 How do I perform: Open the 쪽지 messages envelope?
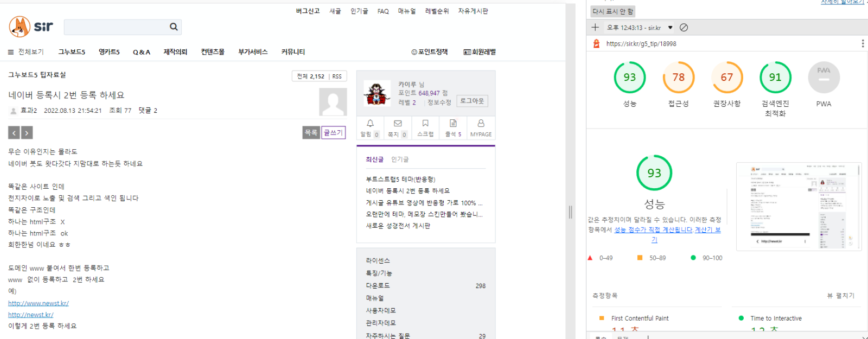tap(398, 127)
